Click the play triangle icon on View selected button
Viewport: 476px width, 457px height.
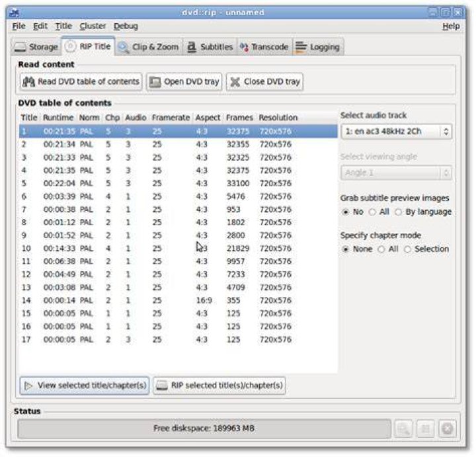coord(28,386)
